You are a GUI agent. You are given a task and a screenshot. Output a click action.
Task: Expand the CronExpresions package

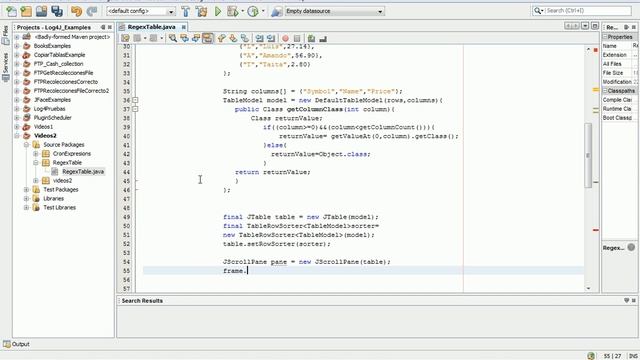click(36, 153)
